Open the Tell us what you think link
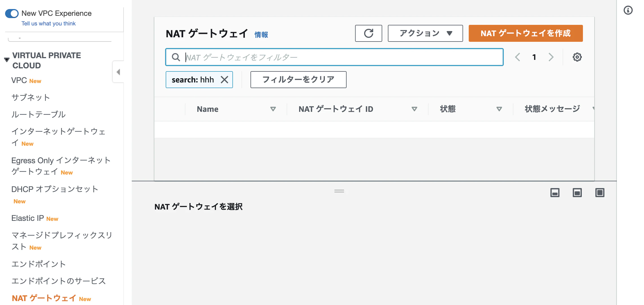The height and width of the screenshot is (305, 644). tap(48, 23)
